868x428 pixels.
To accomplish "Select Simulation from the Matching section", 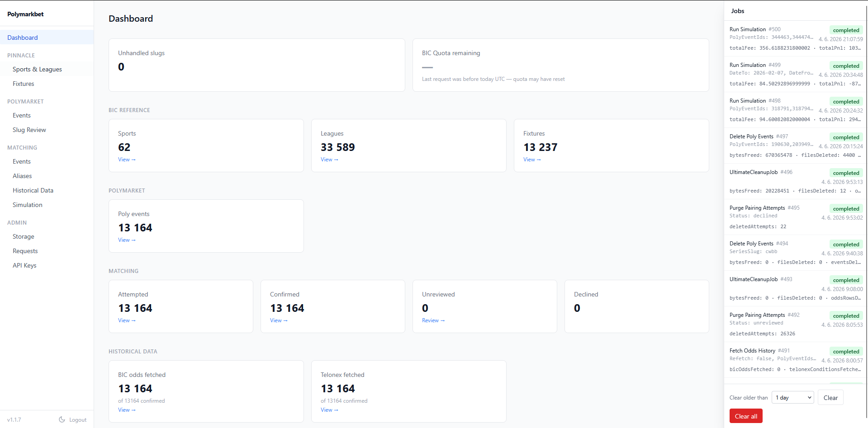I will 28,205.
